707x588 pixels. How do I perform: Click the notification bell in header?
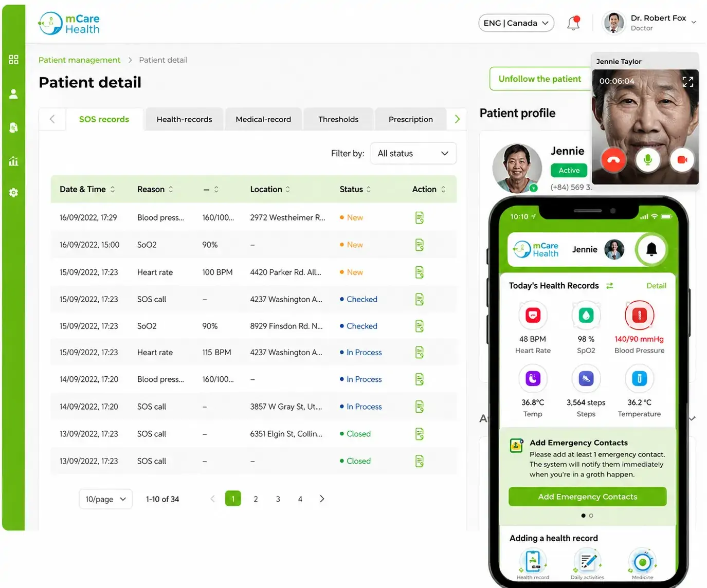coord(573,23)
